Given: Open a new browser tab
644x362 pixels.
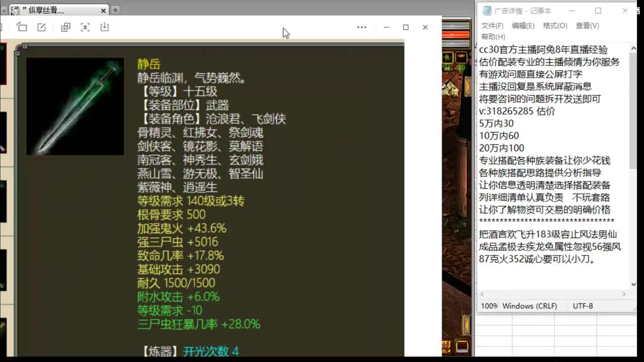Looking at the screenshot, I should pos(115,10).
